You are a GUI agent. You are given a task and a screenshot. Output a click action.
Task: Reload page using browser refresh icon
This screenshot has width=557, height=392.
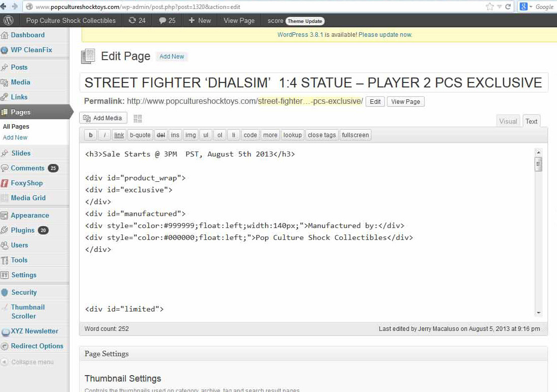click(x=508, y=6)
